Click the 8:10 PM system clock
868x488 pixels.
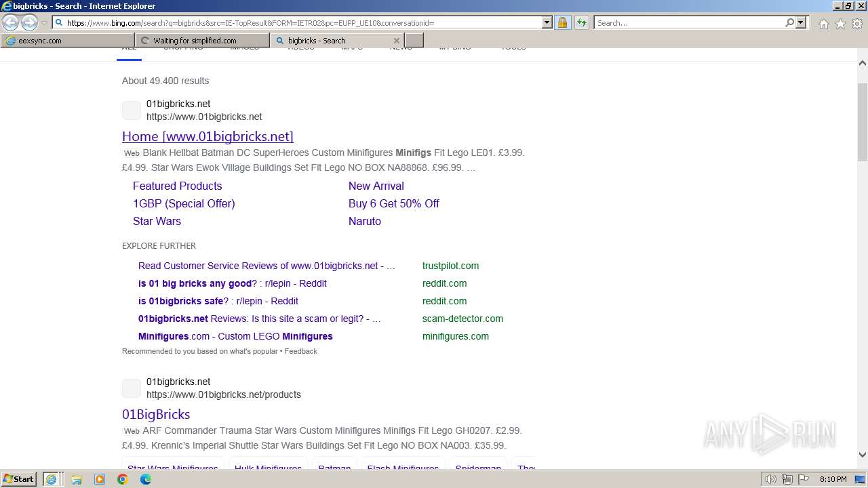(833, 479)
